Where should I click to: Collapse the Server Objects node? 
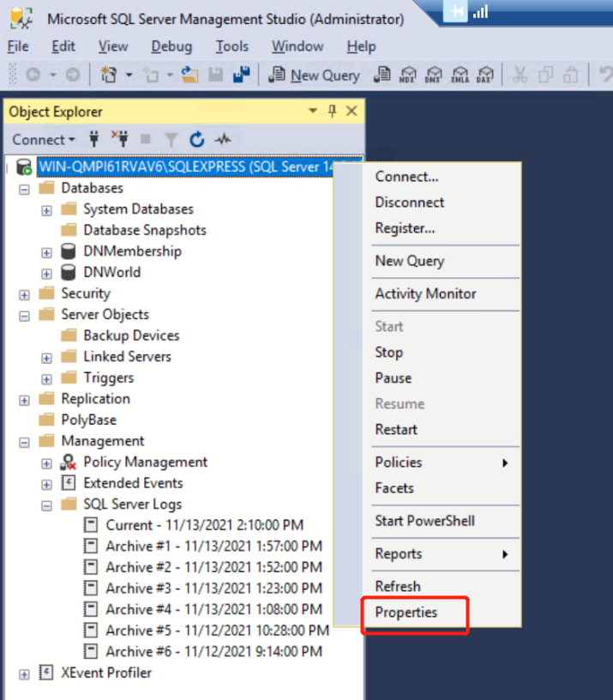pyautogui.click(x=25, y=316)
